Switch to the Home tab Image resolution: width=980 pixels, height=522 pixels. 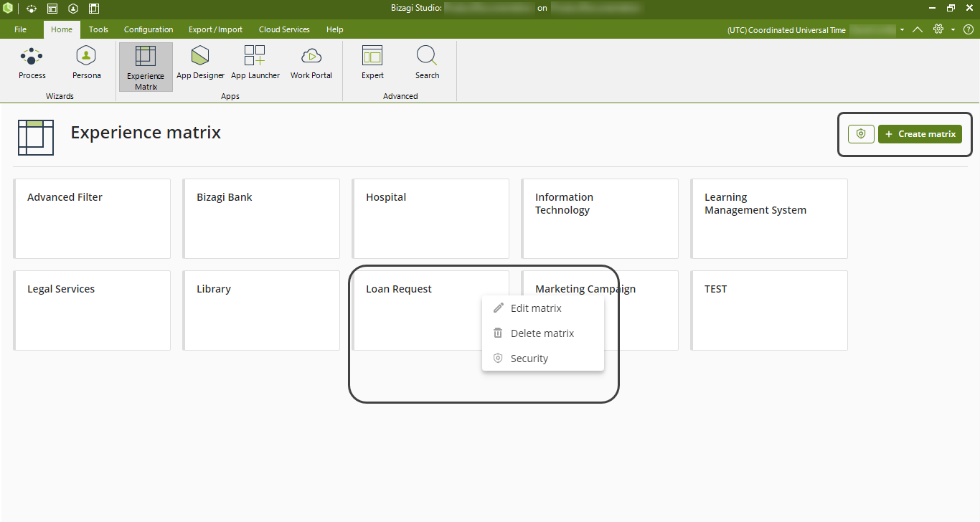pos(62,29)
